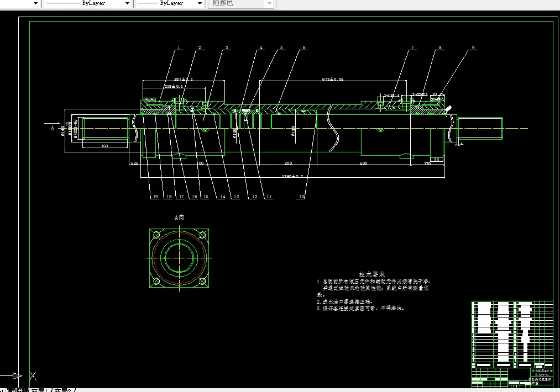Select the 技术要求 heading text
Image resolution: width=560 pixels, height=392 pixels.
click(x=372, y=274)
